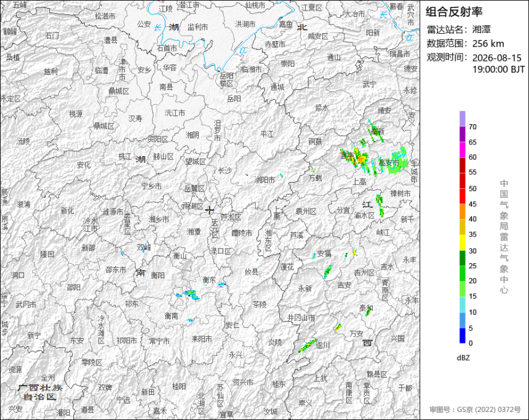Click the green echo band near 遂川
The width and height of the screenshot is (529, 420).
pos(308,346)
